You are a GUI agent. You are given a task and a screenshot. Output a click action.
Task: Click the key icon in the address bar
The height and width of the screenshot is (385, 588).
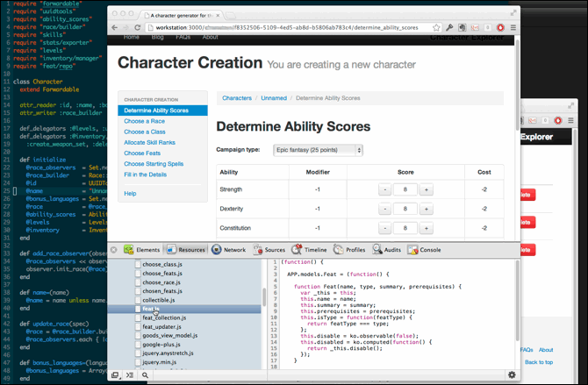coord(449,28)
